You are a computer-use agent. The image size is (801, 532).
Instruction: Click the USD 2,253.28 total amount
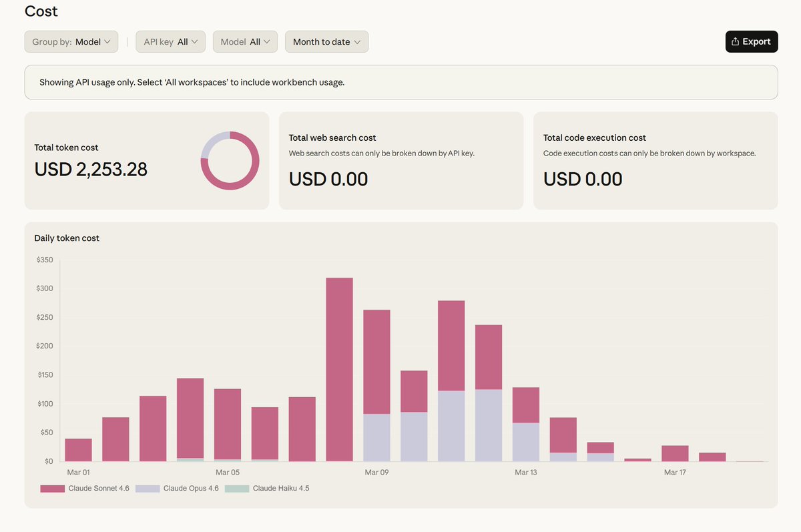[x=91, y=170]
